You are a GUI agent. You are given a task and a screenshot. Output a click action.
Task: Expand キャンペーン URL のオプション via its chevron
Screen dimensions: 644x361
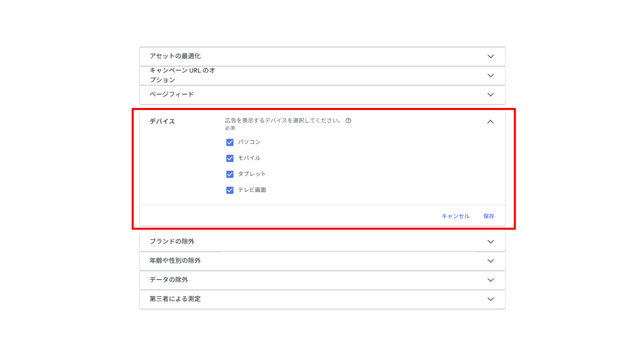click(x=490, y=75)
